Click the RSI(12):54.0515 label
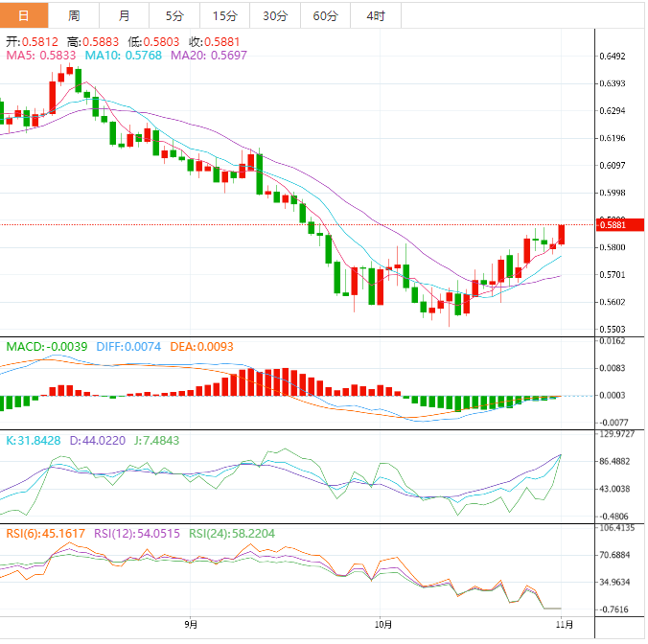Viewport: 648px width, 644px height. (x=137, y=534)
